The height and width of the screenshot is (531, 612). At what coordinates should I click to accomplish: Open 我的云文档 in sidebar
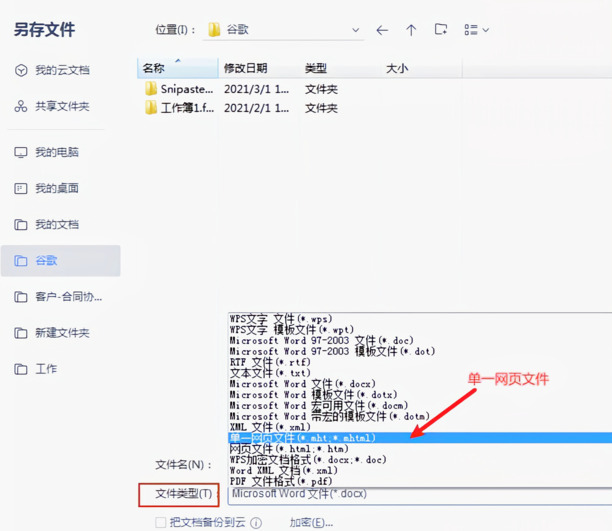pyautogui.click(x=62, y=70)
